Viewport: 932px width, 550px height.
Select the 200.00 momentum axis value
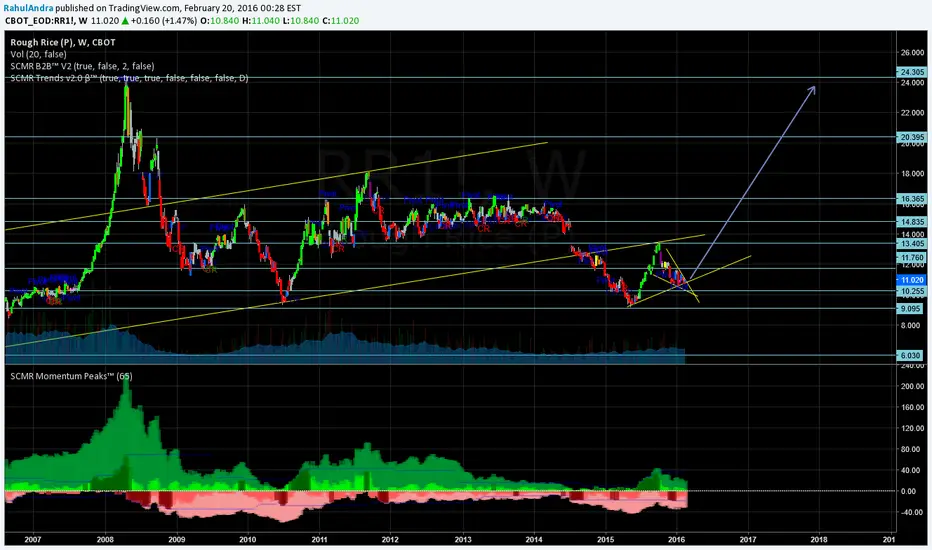coord(912,386)
